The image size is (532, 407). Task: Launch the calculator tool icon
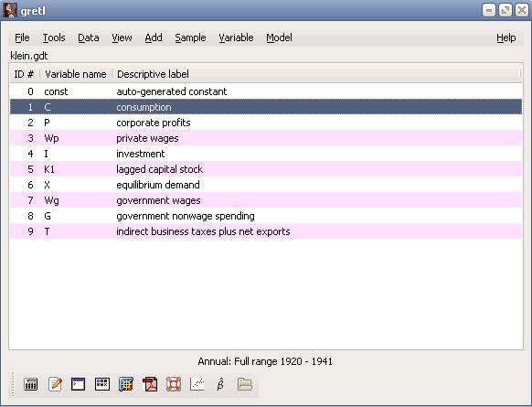coord(30,384)
